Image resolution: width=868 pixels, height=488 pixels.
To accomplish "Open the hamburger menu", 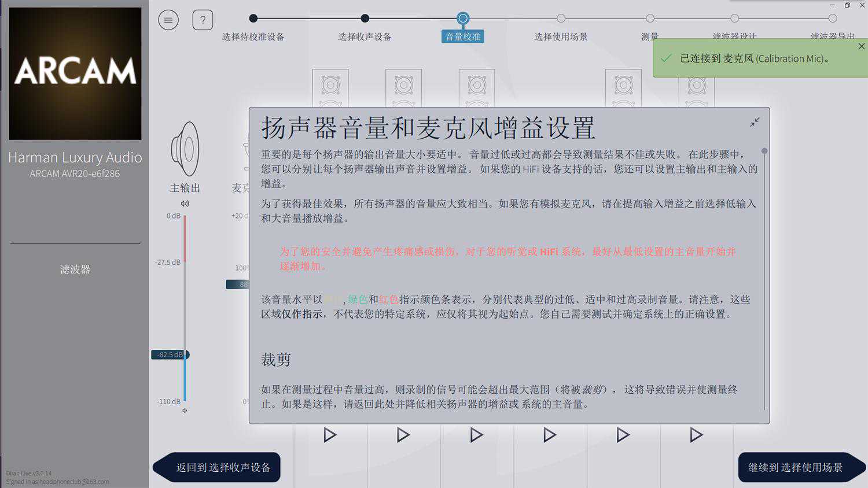I will 168,20.
